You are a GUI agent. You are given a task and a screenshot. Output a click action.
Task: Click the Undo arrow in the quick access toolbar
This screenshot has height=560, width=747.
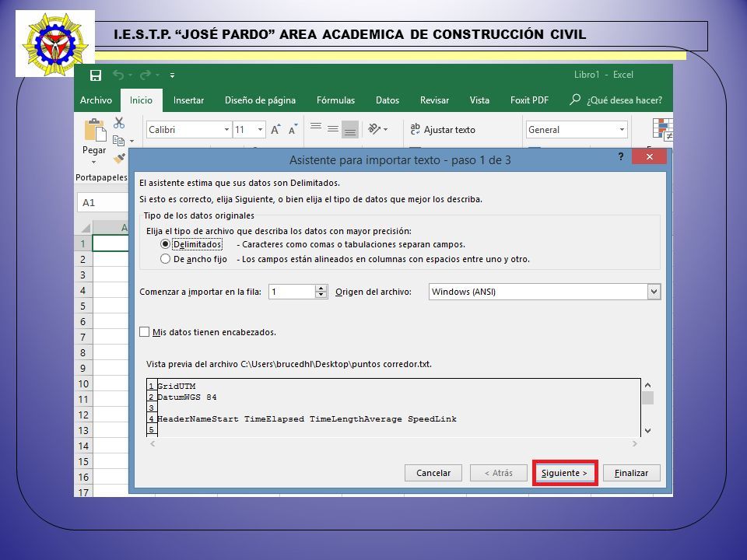tap(118, 75)
